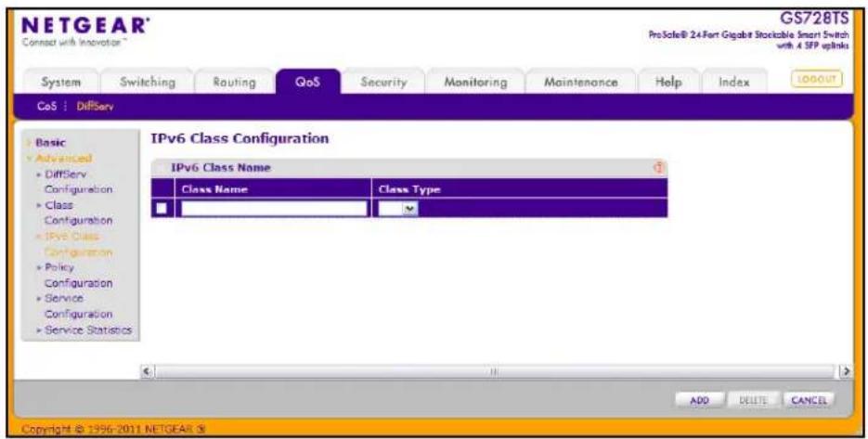Open the Security tab
This screenshot has width=868, height=439.
pos(383,82)
